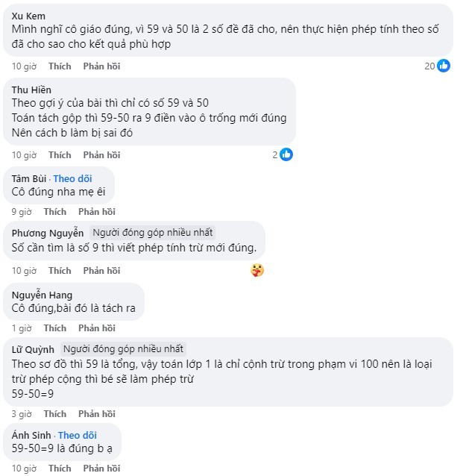Reply to Tâm Bùi's comment
Image resolution: width=466 pixels, height=476 pixels.
[x=97, y=212]
